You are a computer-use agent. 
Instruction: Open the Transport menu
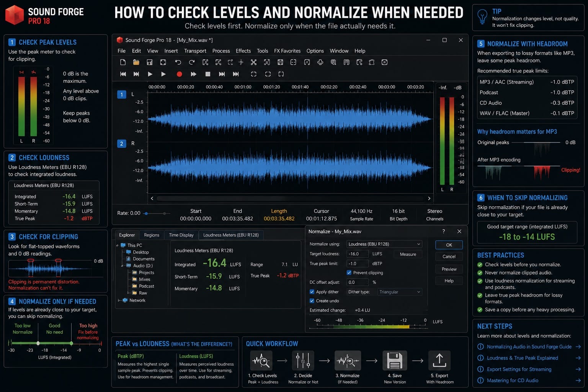point(195,51)
